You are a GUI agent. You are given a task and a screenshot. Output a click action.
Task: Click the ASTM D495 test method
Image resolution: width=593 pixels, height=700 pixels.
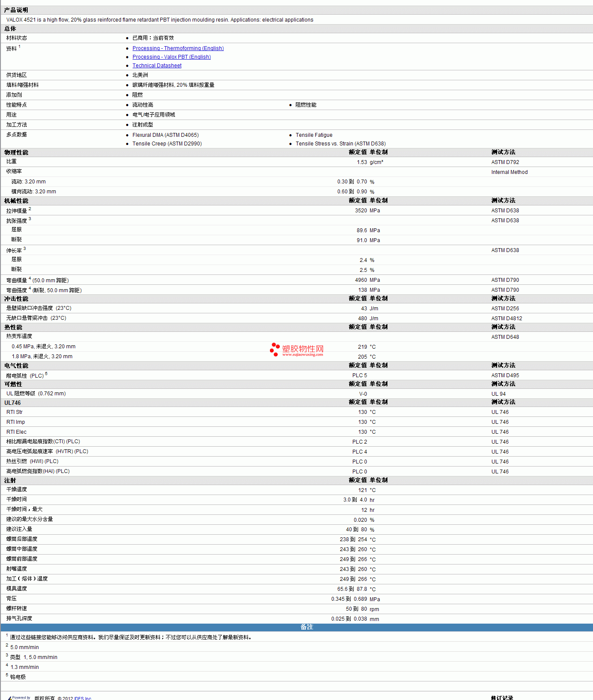click(505, 375)
